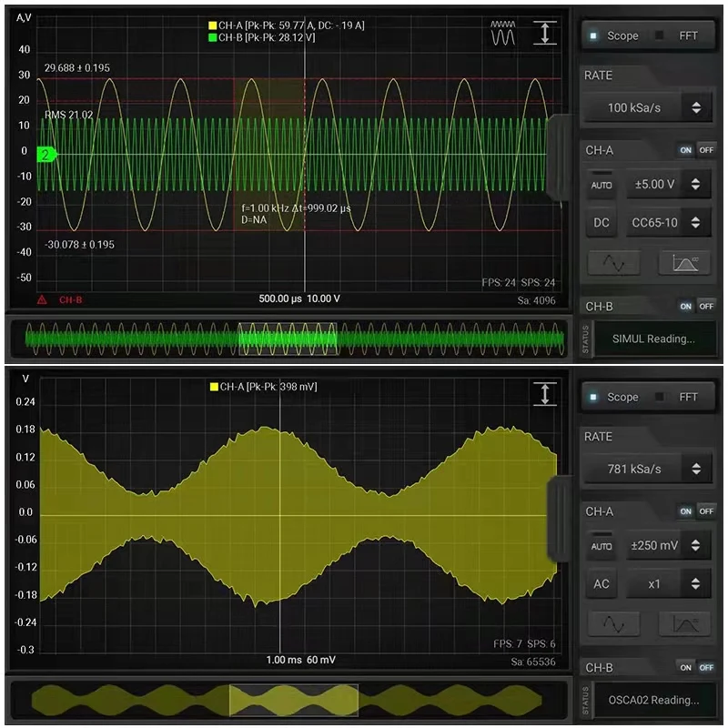Click FPS: 24 SPS: 24 readout
The image size is (728, 728).
point(518,283)
